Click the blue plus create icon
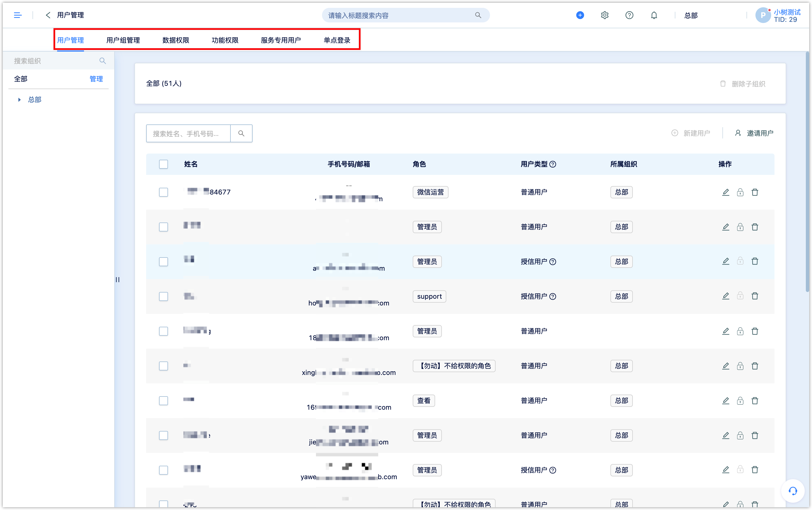This screenshot has width=812, height=510. pos(580,15)
